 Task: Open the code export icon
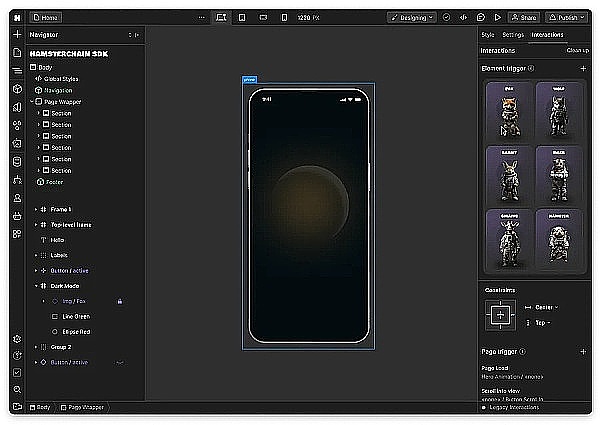click(463, 17)
